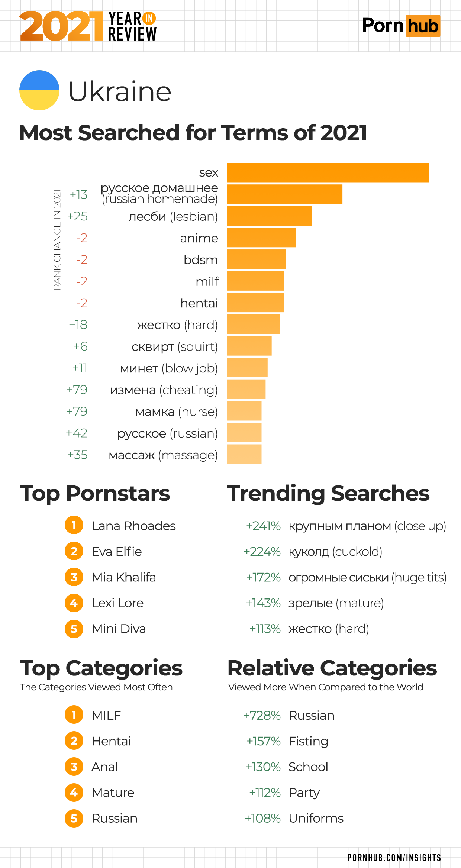Click the Ukraine flag circle icon

coord(39,90)
